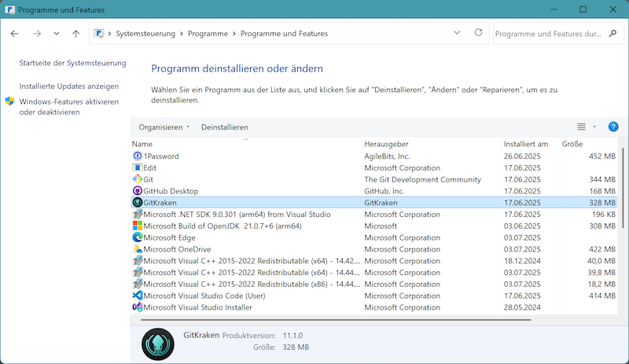Select the GitHub Desktop list entry

(374, 191)
